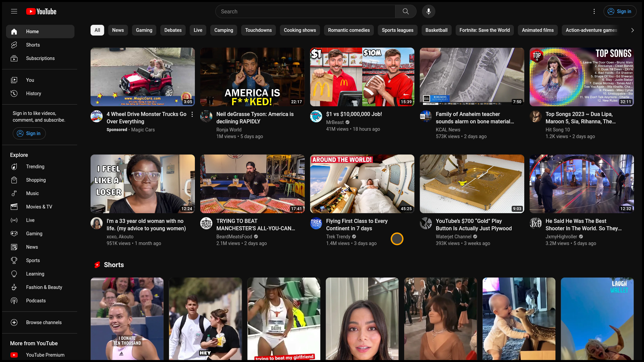This screenshot has width=644, height=362.
Task: Open the settings three-dot menu
Action: coord(594,11)
